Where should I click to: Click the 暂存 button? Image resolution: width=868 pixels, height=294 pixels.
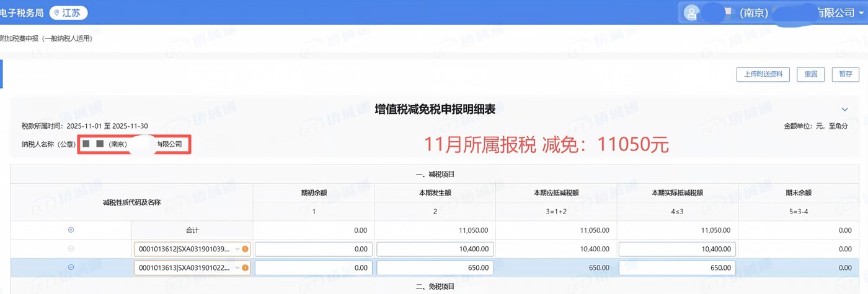tap(845, 74)
